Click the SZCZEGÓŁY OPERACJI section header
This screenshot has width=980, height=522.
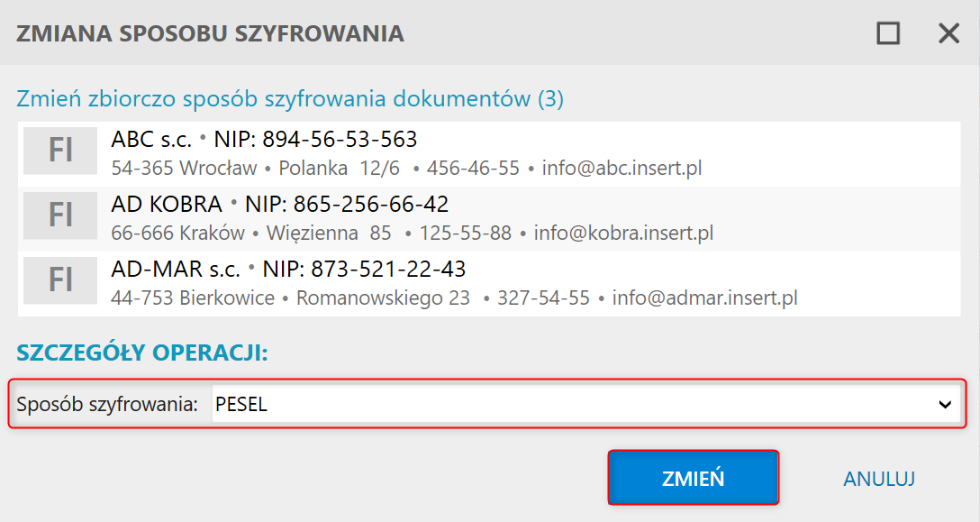[x=142, y=353]
